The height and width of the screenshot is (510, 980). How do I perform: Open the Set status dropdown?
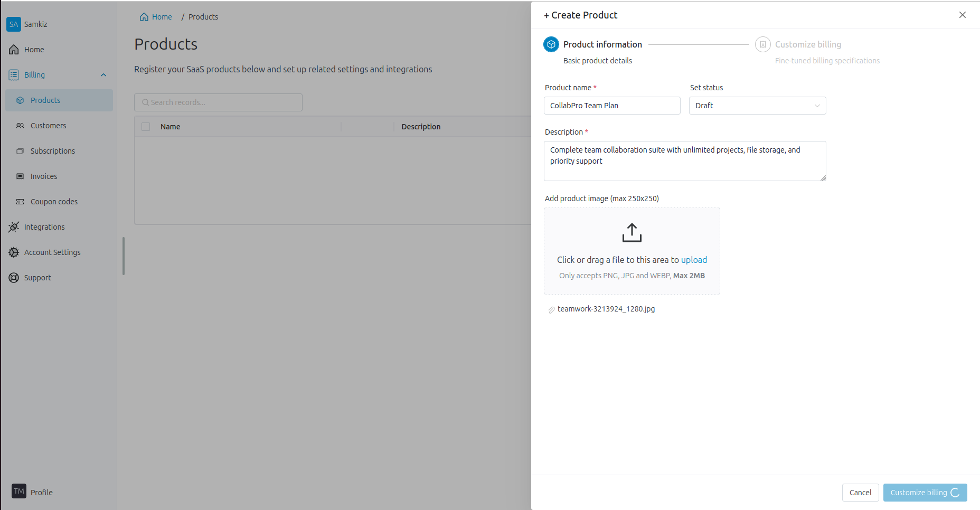[x=757, y=106]
